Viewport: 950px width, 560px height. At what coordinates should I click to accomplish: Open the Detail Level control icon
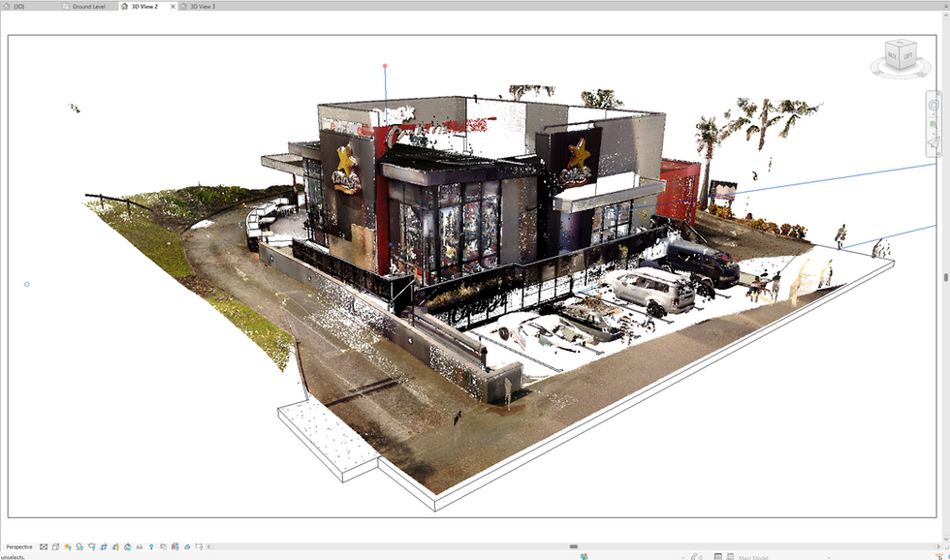pos(44,546)
